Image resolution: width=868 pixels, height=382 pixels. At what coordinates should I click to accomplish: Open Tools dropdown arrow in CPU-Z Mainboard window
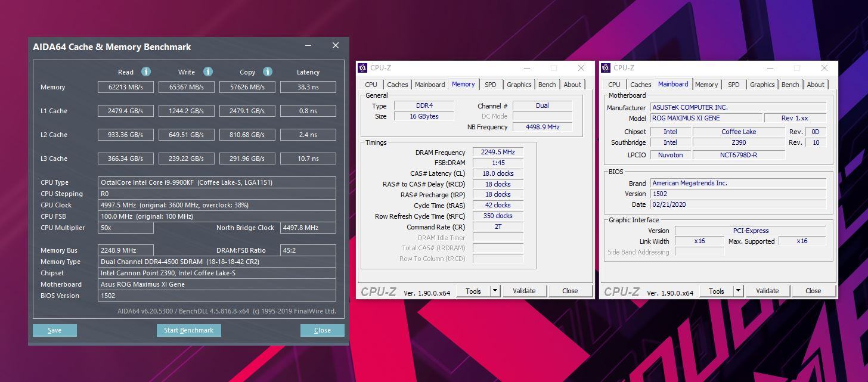point(738,291)
